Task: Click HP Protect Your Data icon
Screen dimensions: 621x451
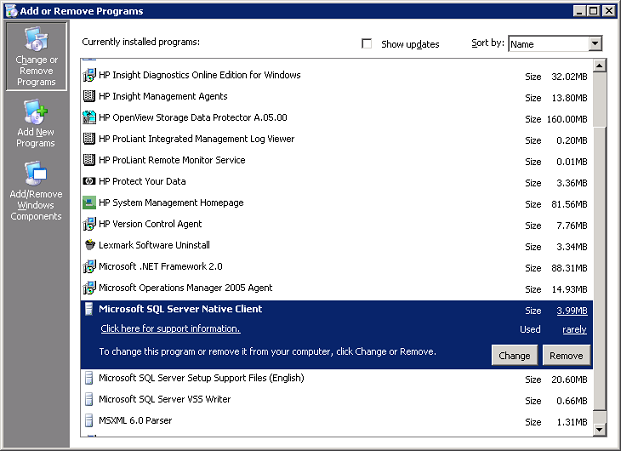Action: 89,181
